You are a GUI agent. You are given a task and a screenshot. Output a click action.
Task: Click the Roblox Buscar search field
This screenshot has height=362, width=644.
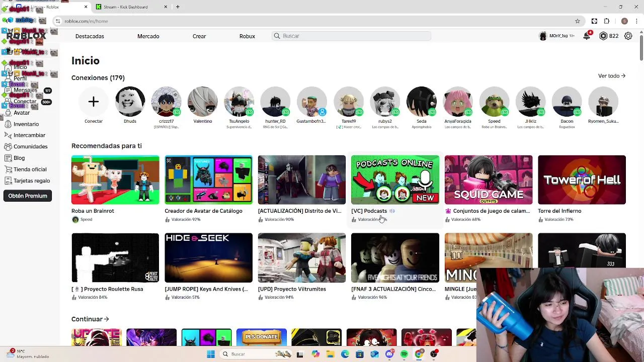[x=352, y=36]
